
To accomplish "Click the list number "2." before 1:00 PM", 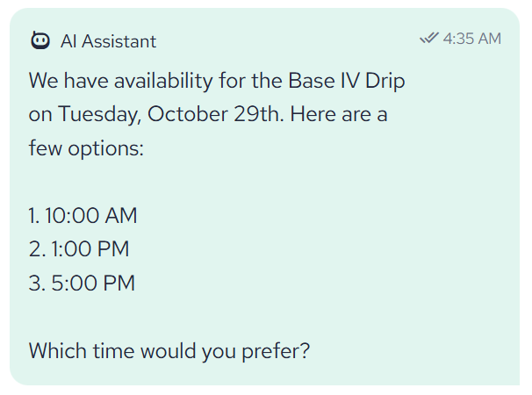I will pyautogui.click(x=36, y=249).
